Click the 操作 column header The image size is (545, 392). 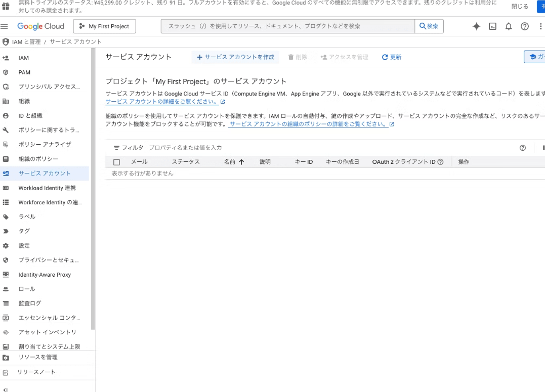464,162
